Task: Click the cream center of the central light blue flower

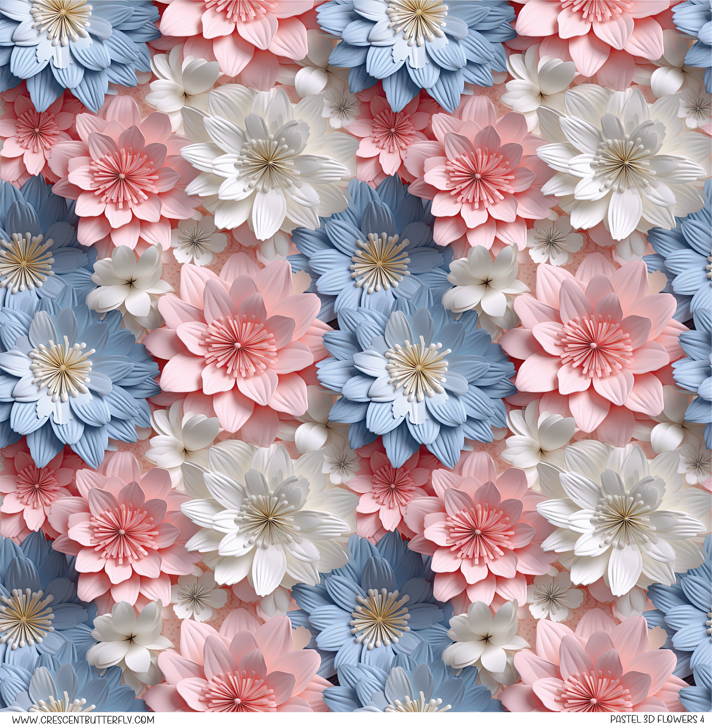Action: click(417, 367)
